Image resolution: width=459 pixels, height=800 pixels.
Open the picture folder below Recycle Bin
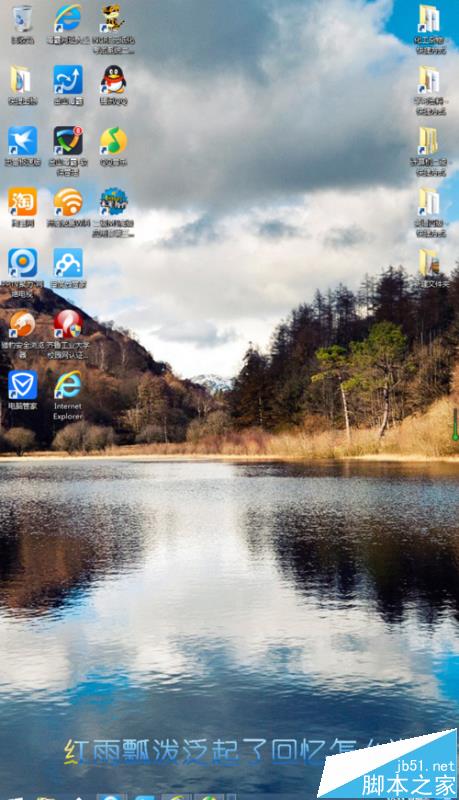point(22,82)
